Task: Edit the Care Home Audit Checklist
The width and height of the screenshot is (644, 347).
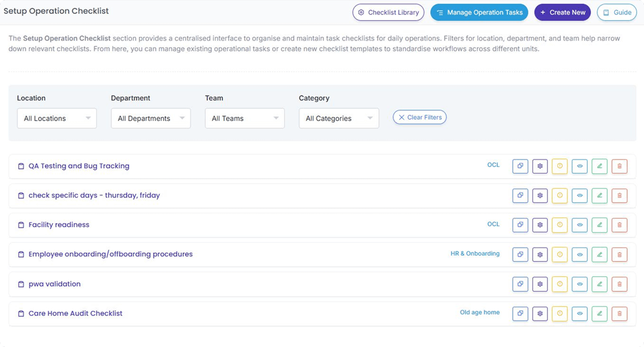Action: point(600,313)
